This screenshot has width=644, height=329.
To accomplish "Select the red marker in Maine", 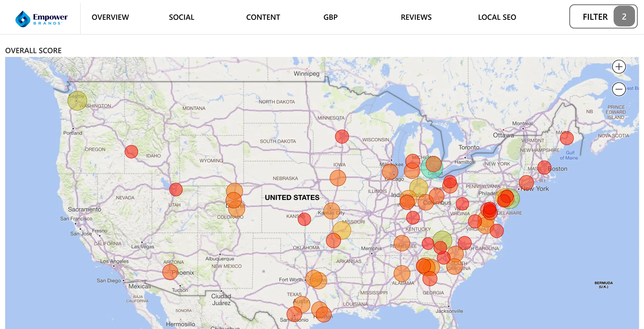I will point(567,138).
